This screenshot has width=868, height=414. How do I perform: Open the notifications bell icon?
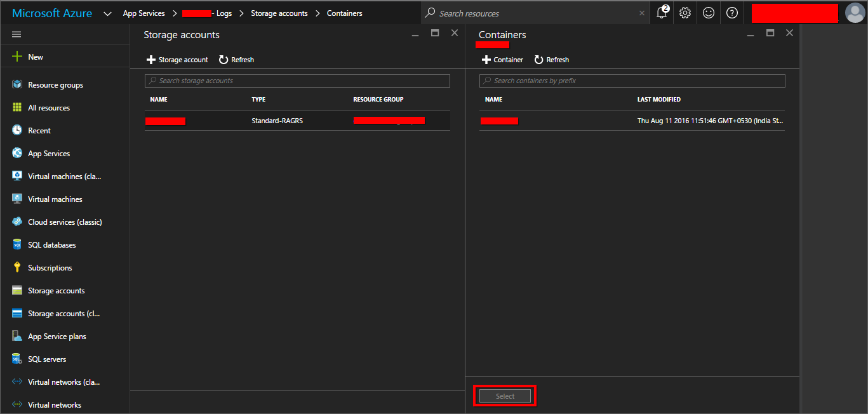662,13
